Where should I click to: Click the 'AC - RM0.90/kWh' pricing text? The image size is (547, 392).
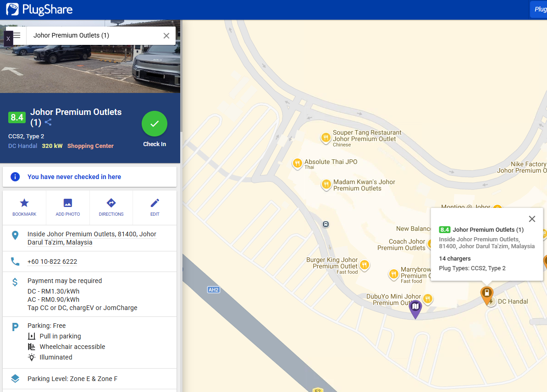pyautogui.click(x=53, y=299)
